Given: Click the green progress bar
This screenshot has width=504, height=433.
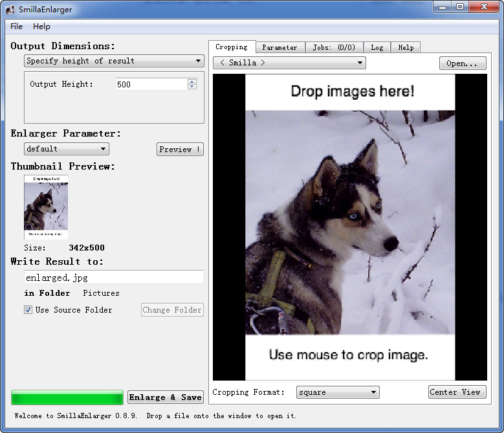Looking at the screenshot, I should click(67, 397).
